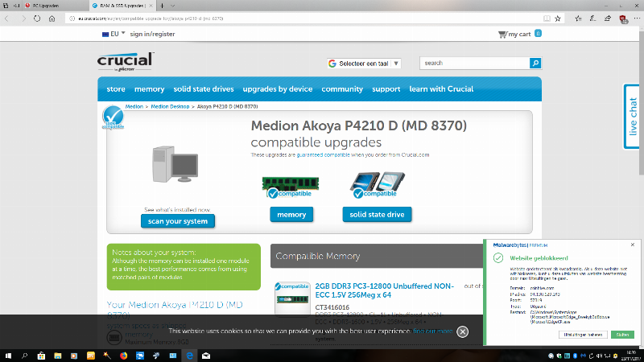Switch to PC Upgraden tab
Image resolution: width=644 pixels, height=362 pixels.
pyautogui.click(x=55, y=6)
